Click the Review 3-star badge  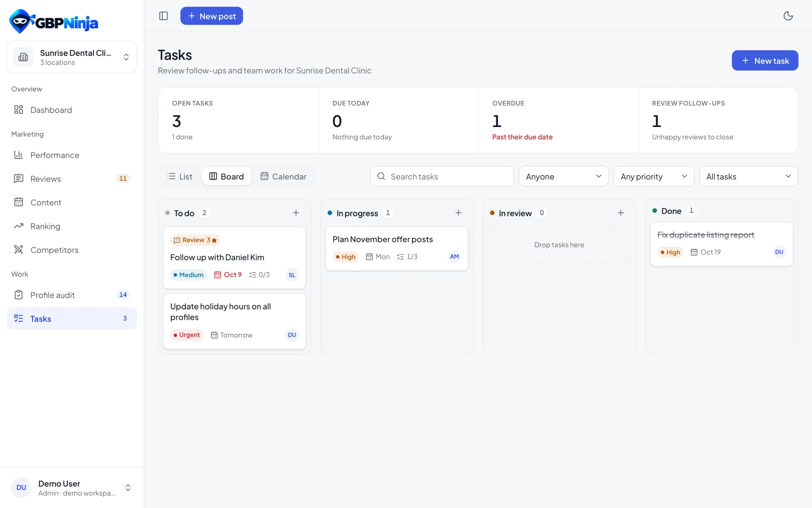tap(195, 240)
